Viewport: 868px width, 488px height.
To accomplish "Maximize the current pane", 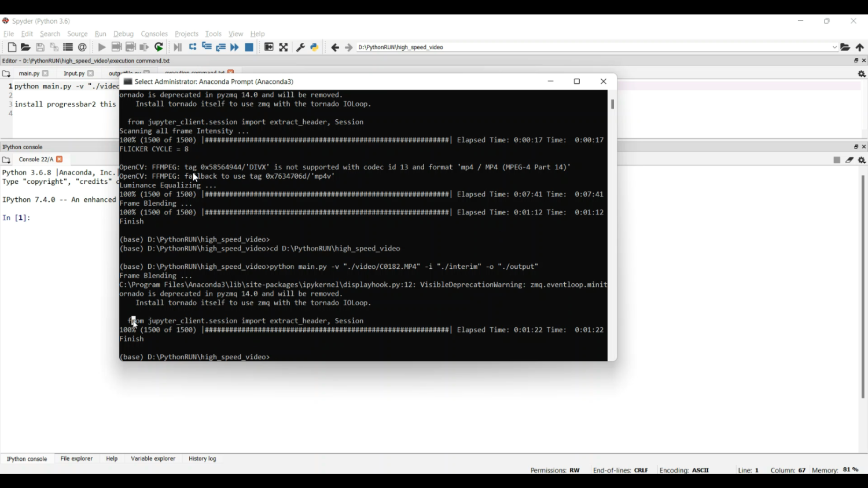I will [x=269, y=47].
